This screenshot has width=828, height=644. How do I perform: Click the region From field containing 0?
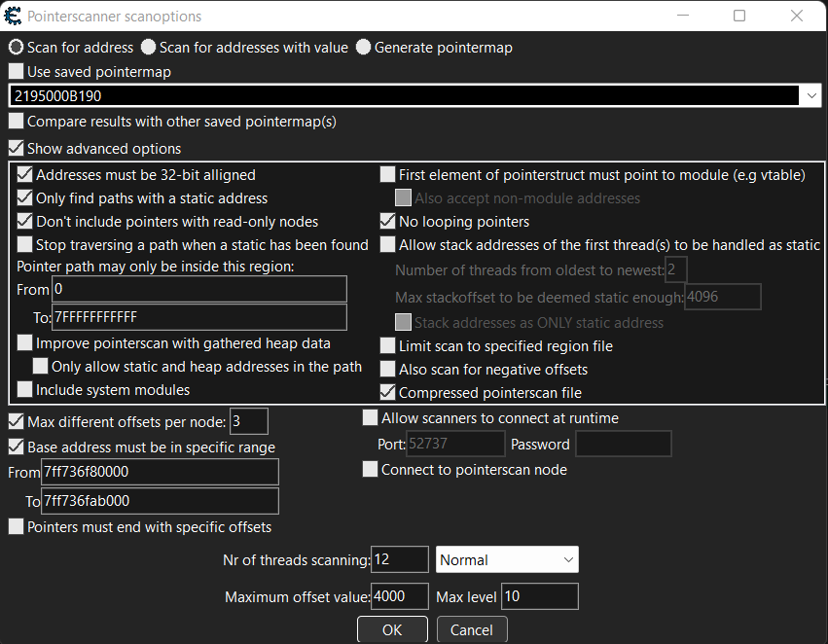(199, 289)
